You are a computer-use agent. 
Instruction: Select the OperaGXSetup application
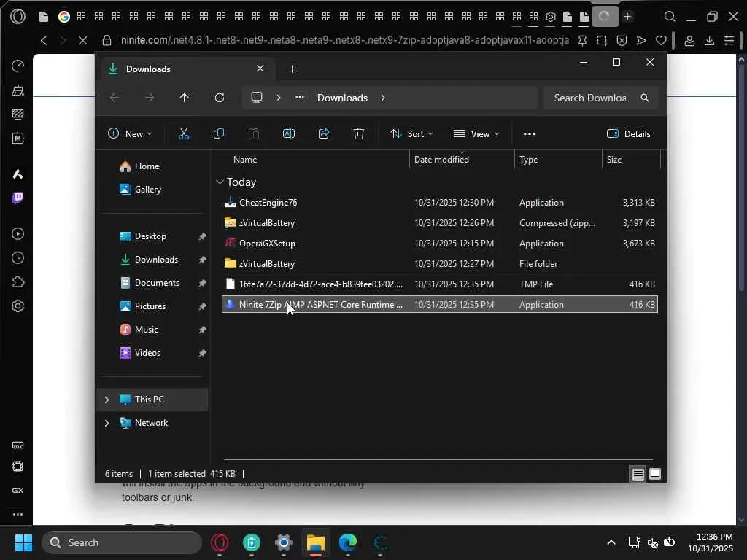point(440,244)
